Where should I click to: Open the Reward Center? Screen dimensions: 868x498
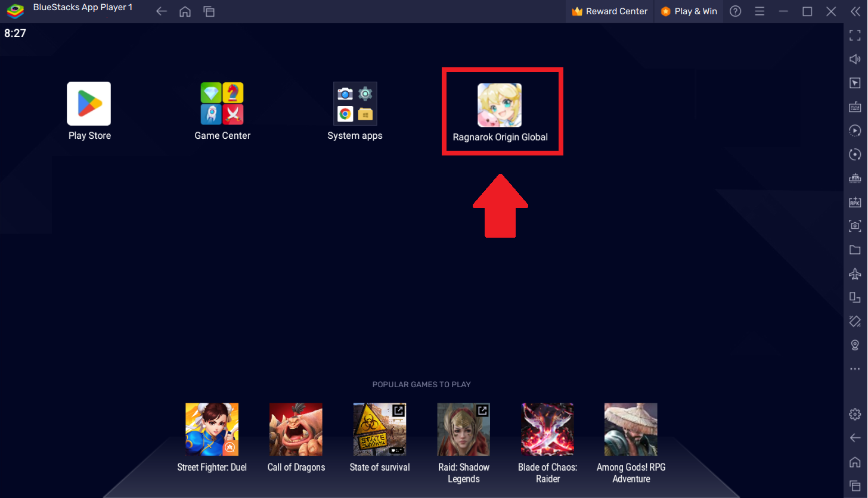pyautogui.click(x=609, y=11)
